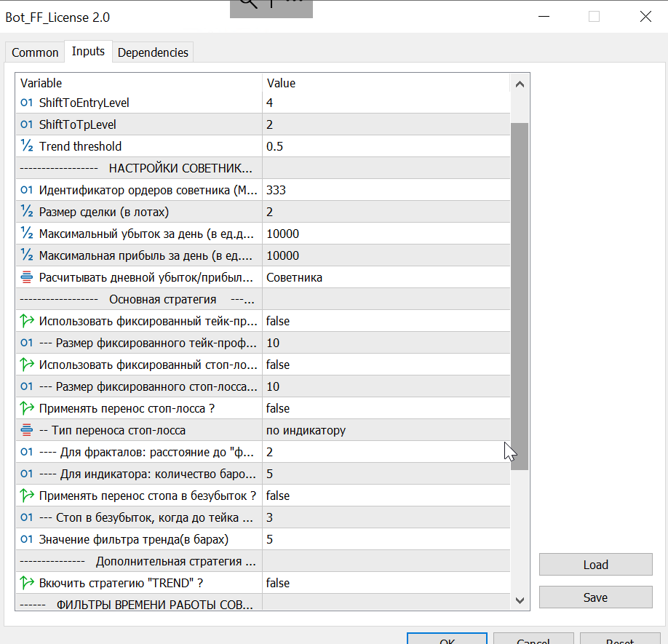This screenshot has width=668, height=644.
Task: Click the Value column header
Action: [x=386, y=83]
